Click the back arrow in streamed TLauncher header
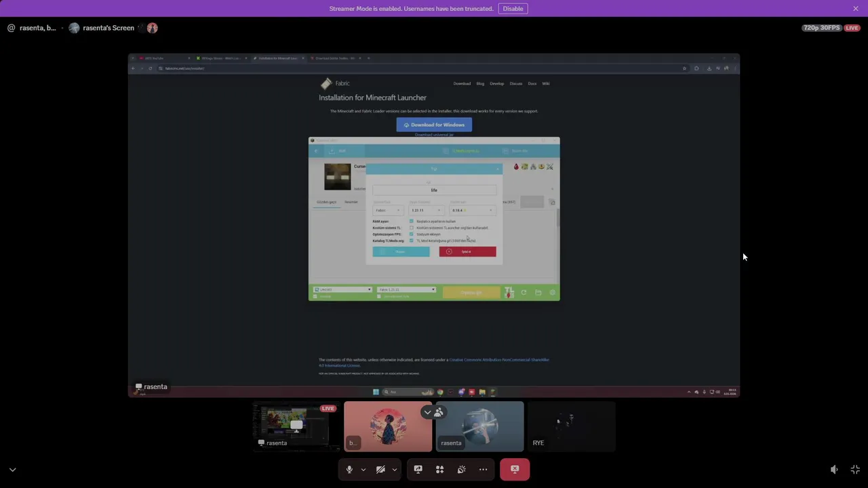The width and height of the screenshot is (868, 488). (316, 150)
